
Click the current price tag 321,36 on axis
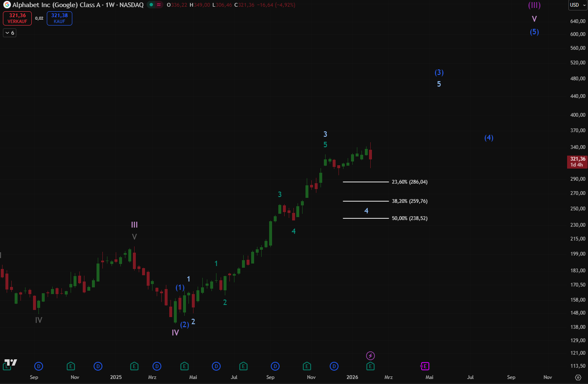[x=577, y=161]
